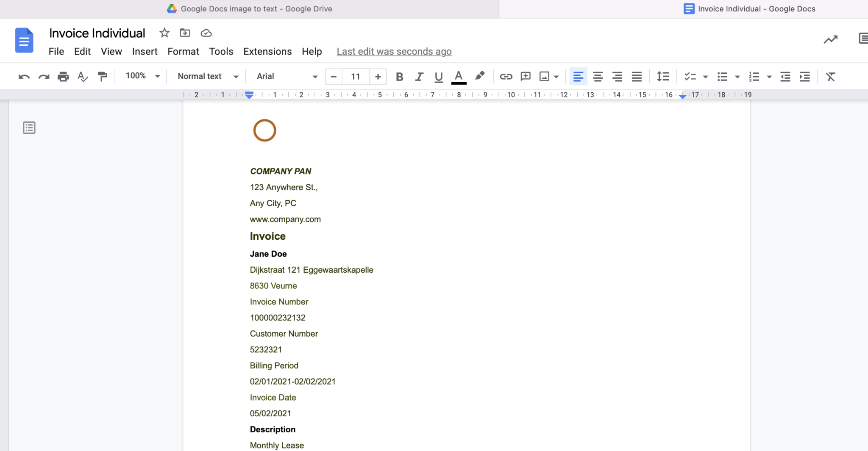Star the Invoice Individual document
The width and height of the screenshot is (868, 451).
tap(164, 33)
